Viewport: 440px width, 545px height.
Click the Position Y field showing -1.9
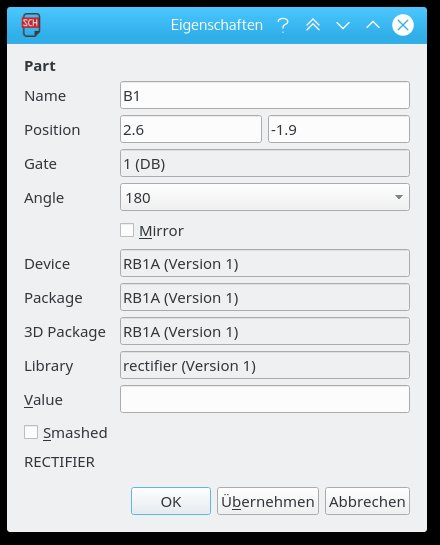[339, 129]
